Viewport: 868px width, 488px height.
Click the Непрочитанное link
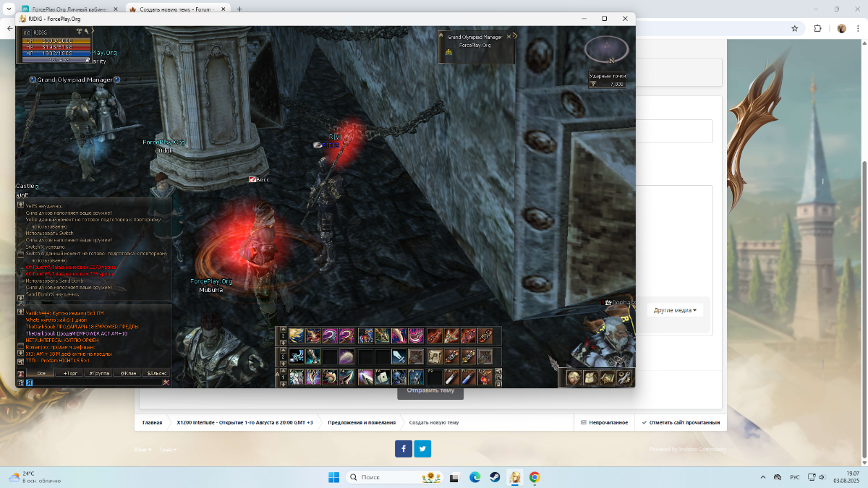click(603, 422)
